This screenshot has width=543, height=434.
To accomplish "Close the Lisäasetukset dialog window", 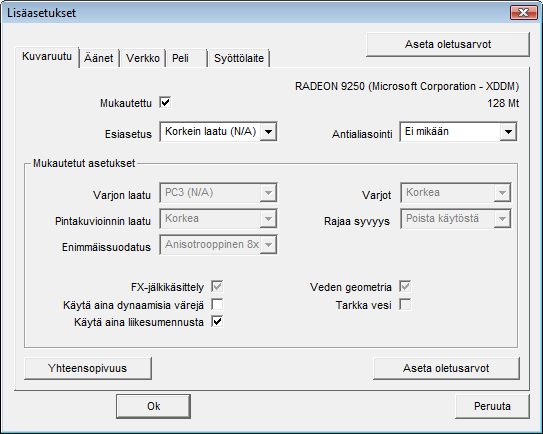I will click(524, 13).
